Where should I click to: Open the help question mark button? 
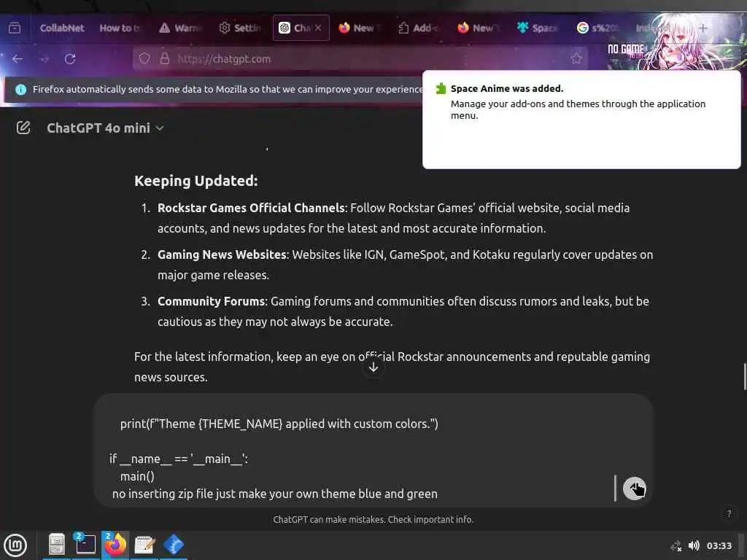[x=729, y=513]
